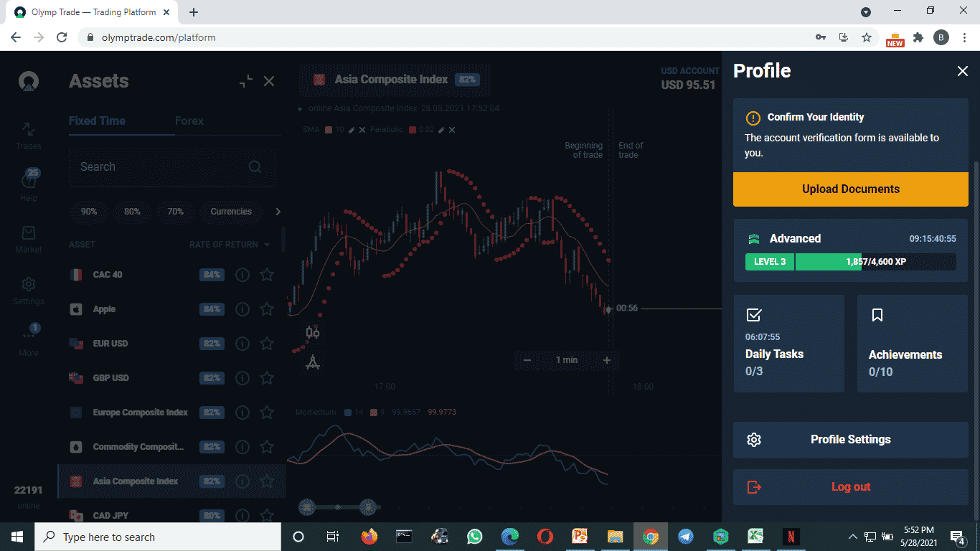Open the Asia Composite Index asset tab
980x551 pixels.
pos(395,80)
